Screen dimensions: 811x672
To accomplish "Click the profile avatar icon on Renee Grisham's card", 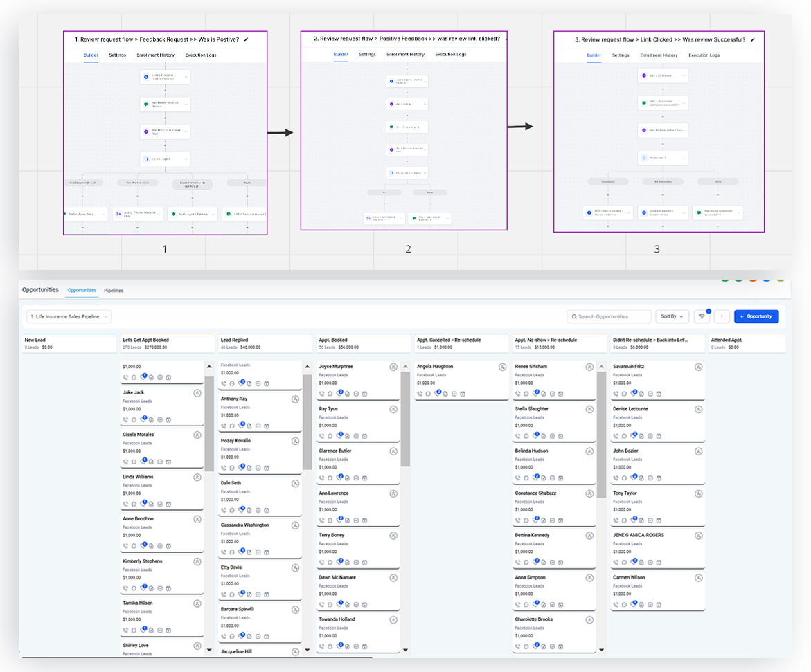I will point(589,367).
